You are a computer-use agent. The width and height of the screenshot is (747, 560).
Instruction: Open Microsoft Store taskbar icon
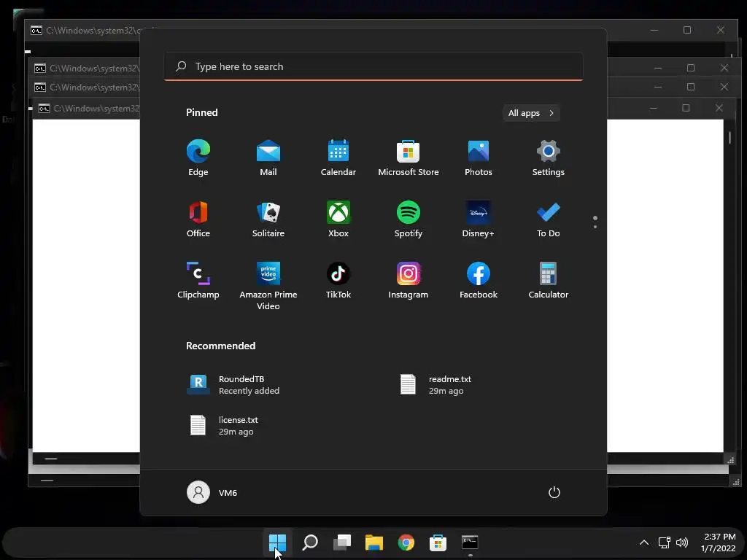(438, 542)
